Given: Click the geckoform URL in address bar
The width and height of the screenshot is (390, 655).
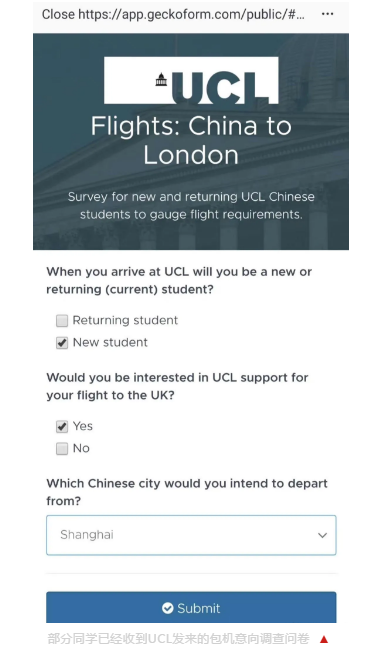Looking at the screenshot, I should (191, 14).
